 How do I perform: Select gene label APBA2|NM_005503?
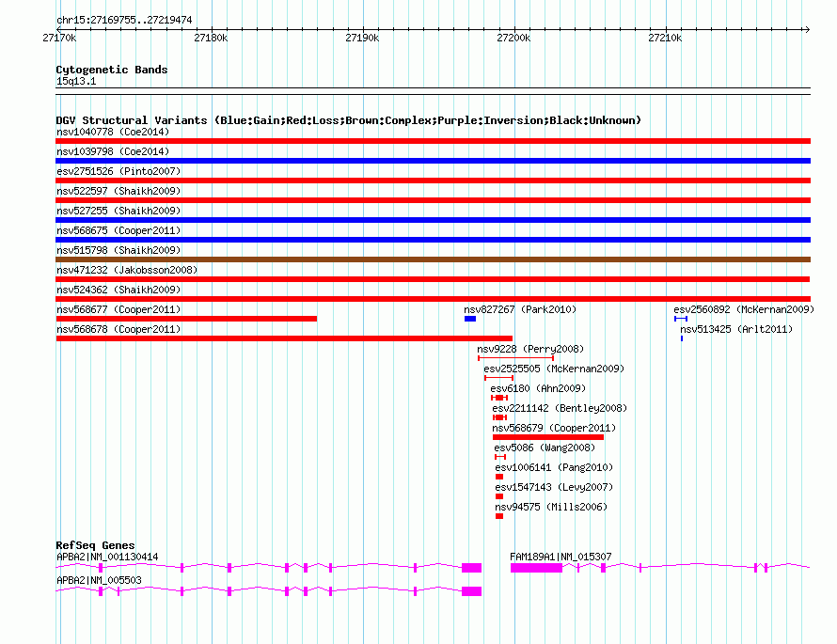pyautogui.click(x=99, y=580)
